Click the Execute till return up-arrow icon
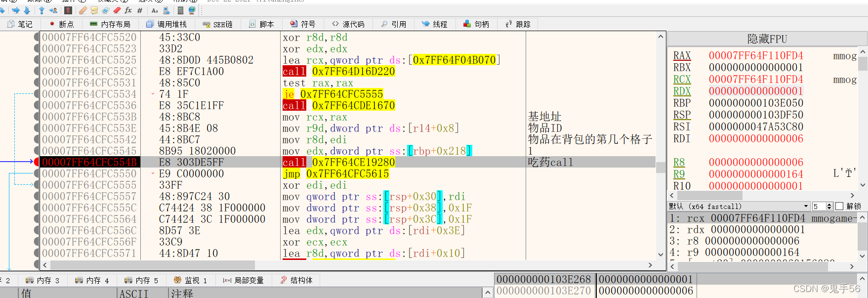 pos(41,10)
